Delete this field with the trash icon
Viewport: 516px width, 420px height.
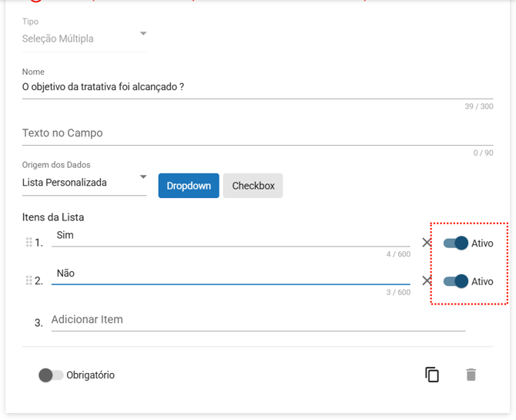[471, 375]
